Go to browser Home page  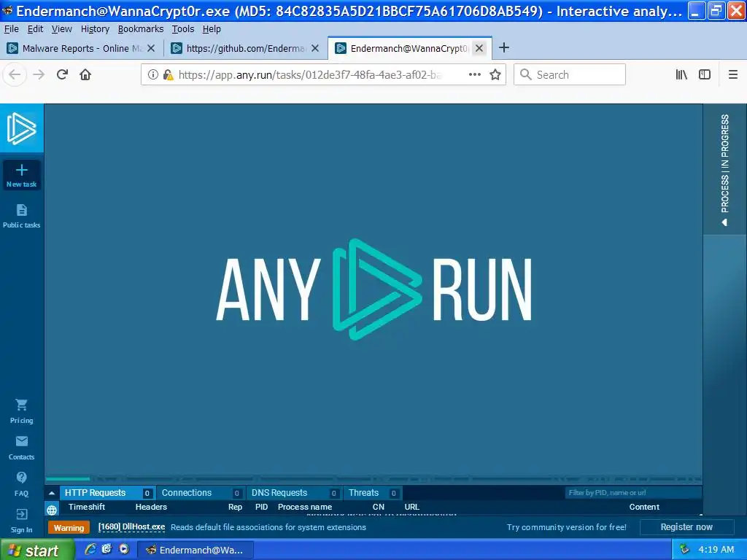click(85, 74)
